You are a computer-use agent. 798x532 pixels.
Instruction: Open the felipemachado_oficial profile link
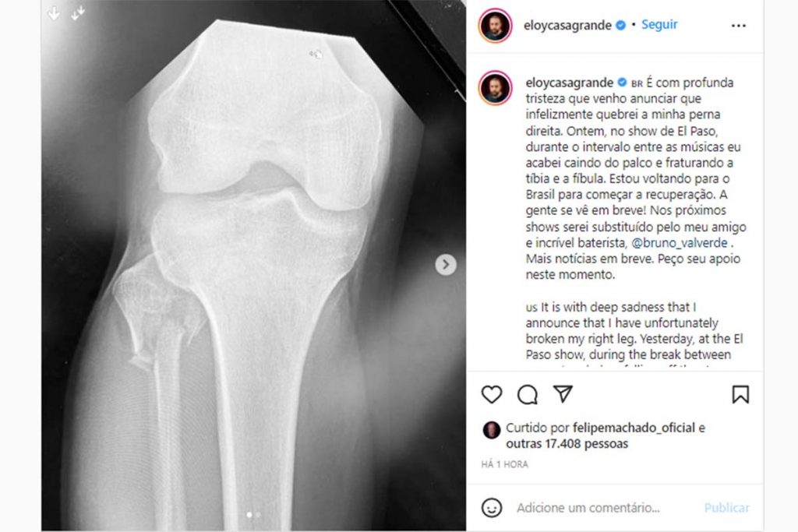(x=634, y=428)
